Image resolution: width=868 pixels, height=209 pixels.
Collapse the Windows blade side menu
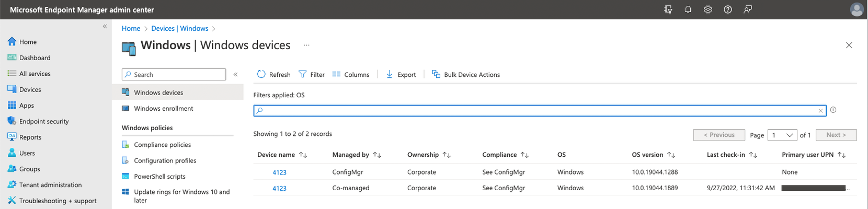235,75
